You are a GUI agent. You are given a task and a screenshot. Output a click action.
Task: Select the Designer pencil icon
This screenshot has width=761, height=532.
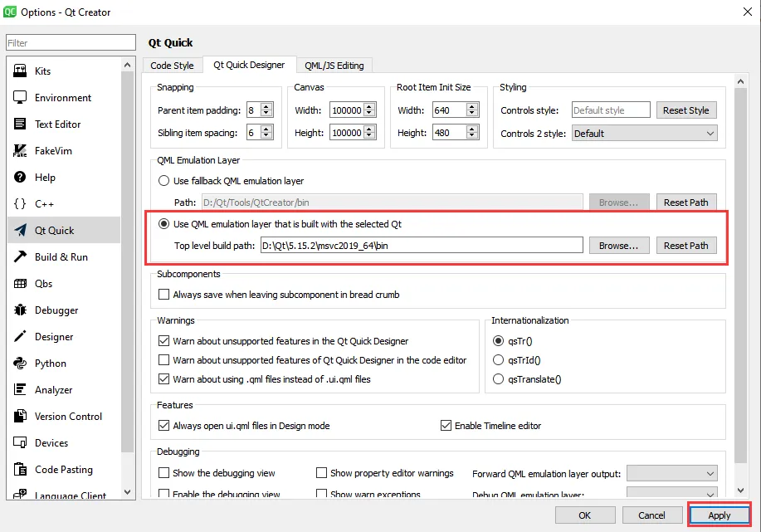20,336
